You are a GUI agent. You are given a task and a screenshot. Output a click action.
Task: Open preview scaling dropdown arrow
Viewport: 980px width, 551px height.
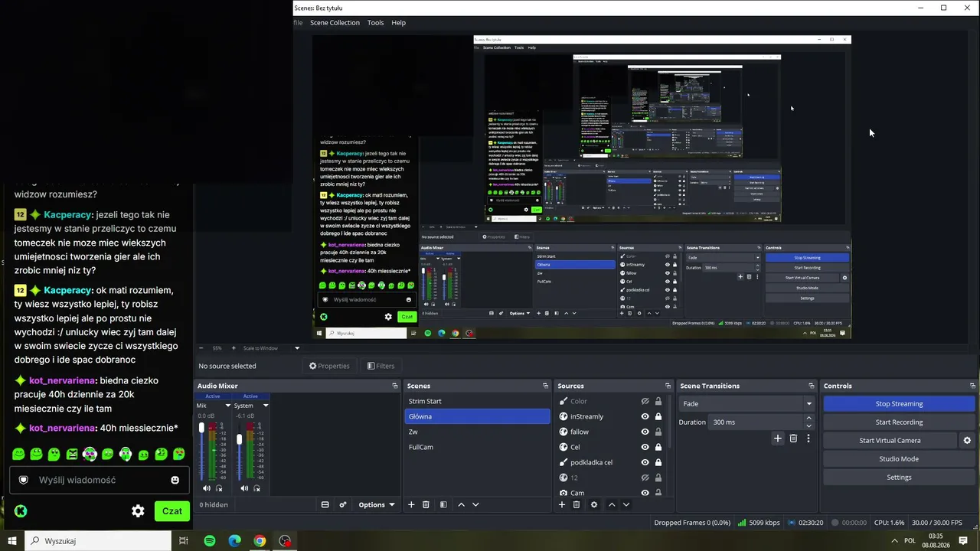297,348
